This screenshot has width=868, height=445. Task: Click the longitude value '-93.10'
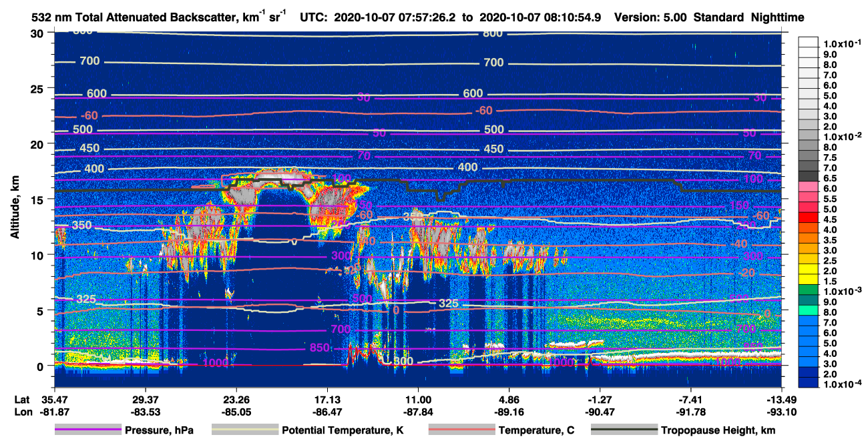click(781, 412)
